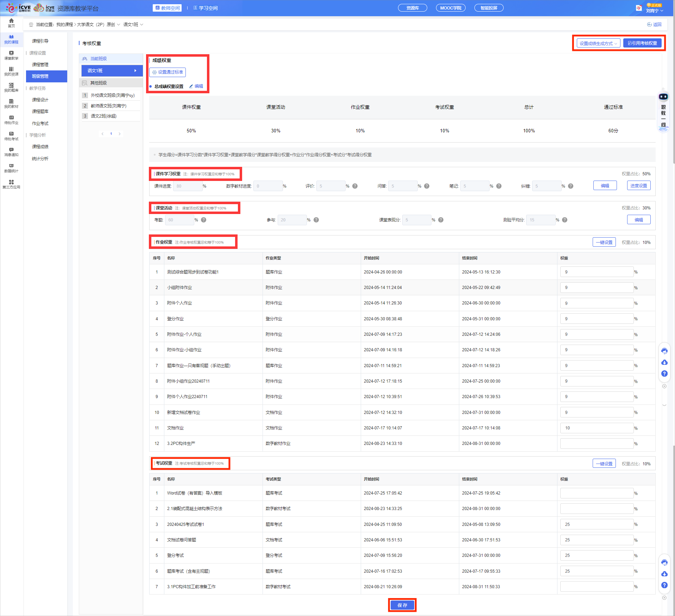Expand the 语文1班 breadcrumb dropdown
Screen dimensions: 675x616
133,25
